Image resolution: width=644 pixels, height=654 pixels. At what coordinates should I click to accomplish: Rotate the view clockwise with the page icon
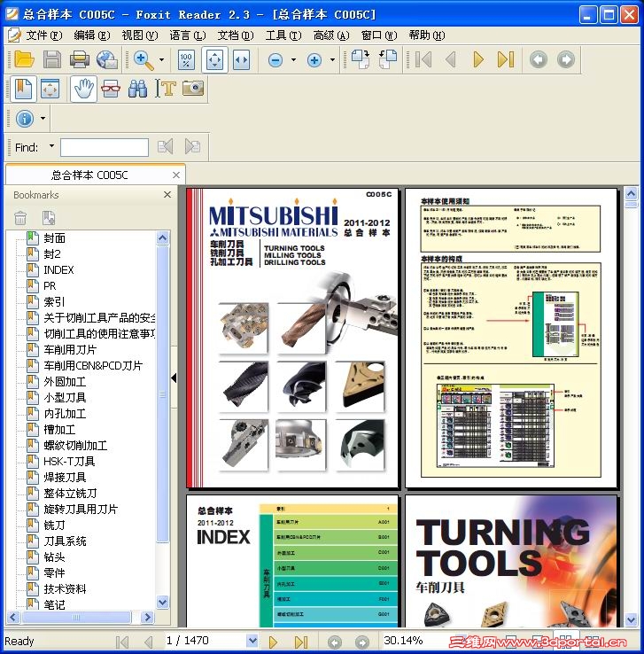tap(361, 58)
